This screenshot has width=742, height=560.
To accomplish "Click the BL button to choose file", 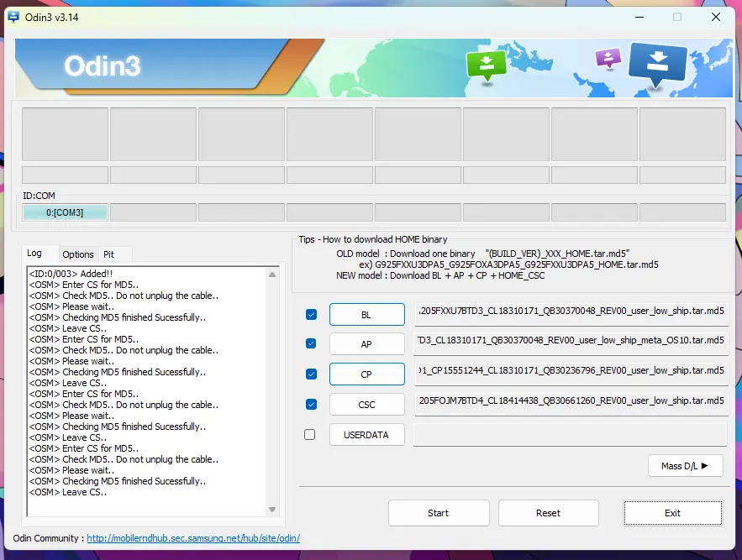I will tap(366, 315).
